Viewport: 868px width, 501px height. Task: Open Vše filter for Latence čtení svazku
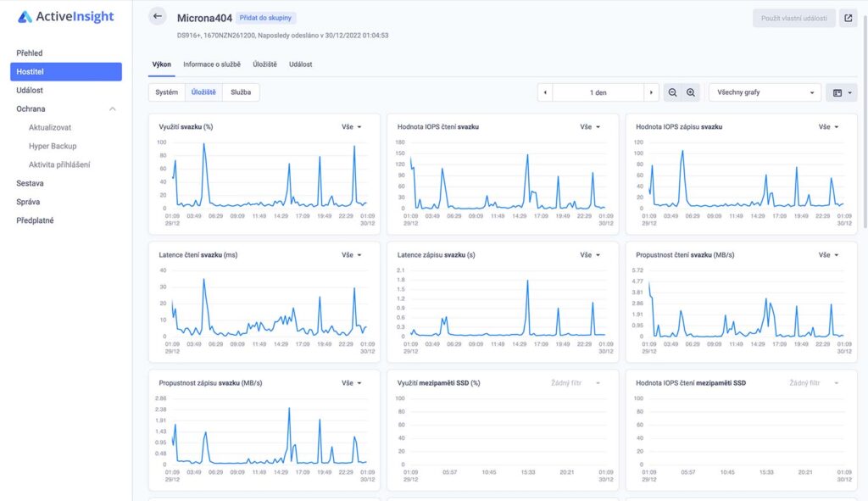point(351,254)
